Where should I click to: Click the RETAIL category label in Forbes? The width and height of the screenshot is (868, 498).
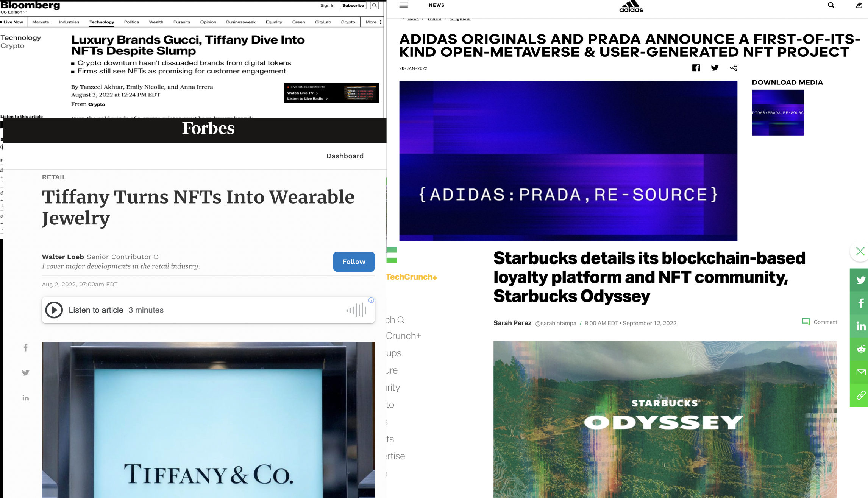click(54, 177)
